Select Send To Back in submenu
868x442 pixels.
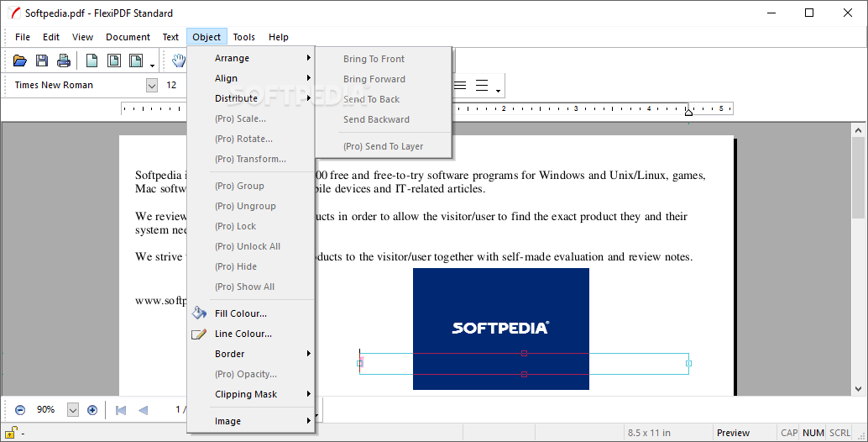tap(384, 99)
